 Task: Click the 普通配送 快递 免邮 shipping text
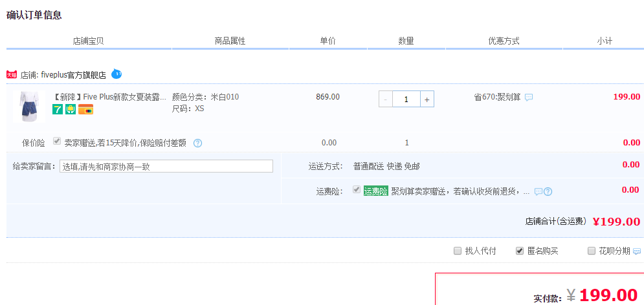(386, 167)
